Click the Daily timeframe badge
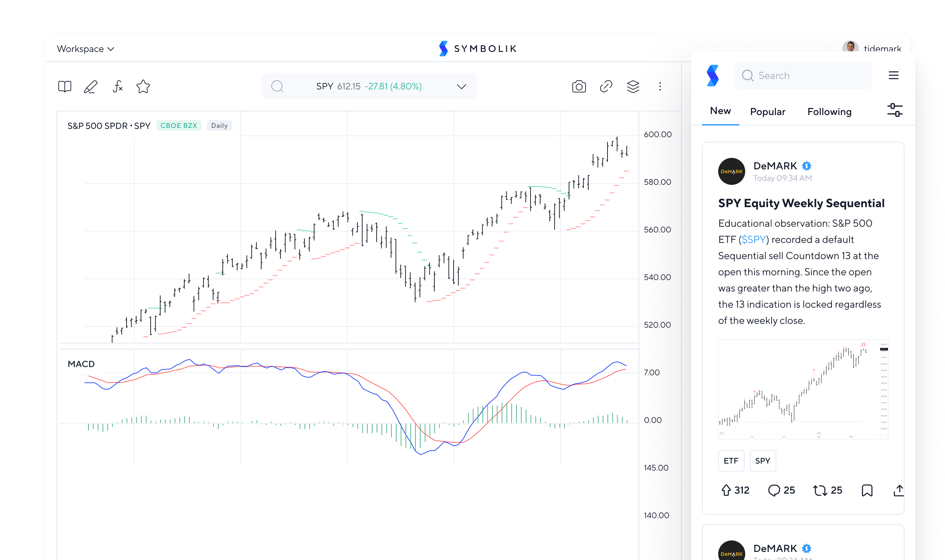This screenshot has width=945, height=560. coord(219,125)
